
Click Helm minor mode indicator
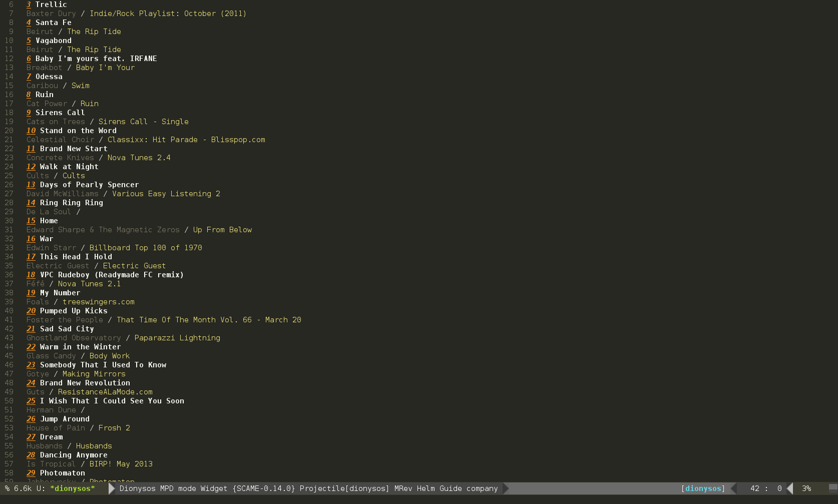coord(426,488)
